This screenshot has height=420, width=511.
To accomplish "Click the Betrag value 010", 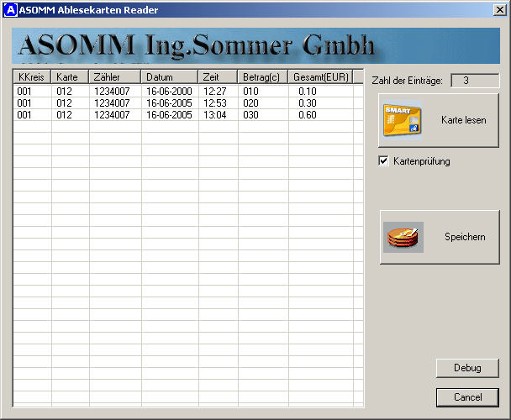I will [263, 92].
